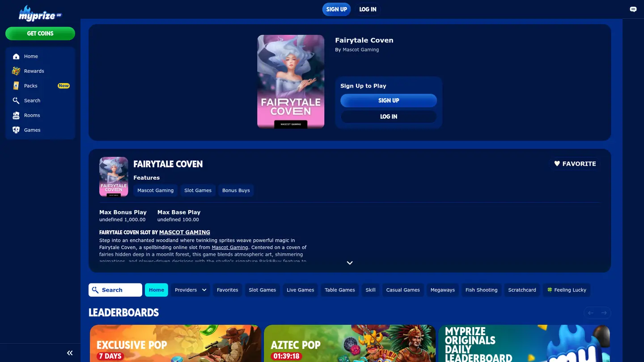Switch to Live Games tab

point(301,290)
